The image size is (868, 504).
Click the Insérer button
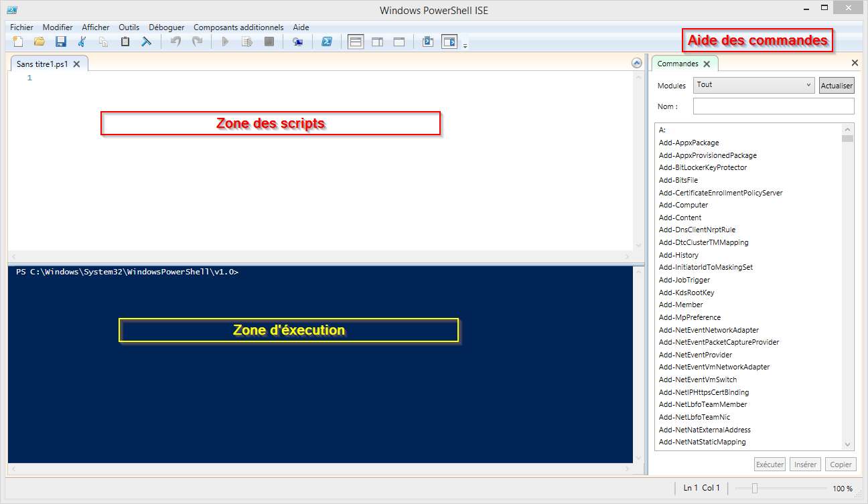coord(805,464)
